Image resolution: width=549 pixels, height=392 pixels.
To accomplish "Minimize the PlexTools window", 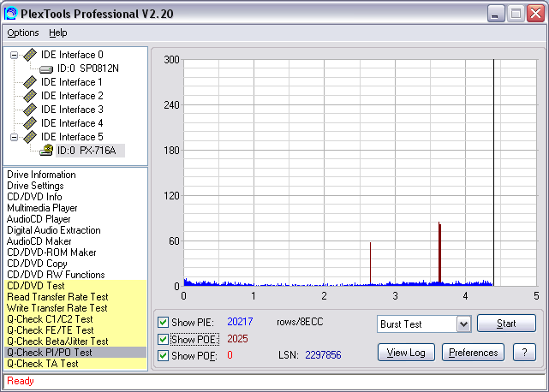I will 495,14.
